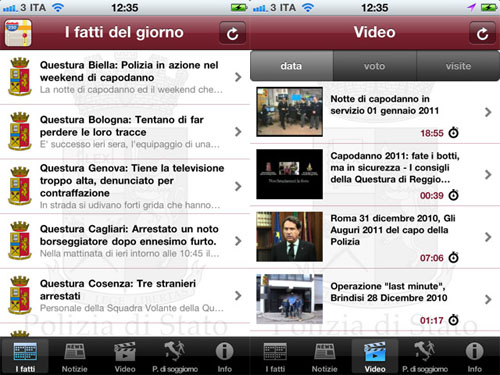Open chevron for Questura Biella article
This screenshot has width=500, height=375.
(x=238, y=77)
